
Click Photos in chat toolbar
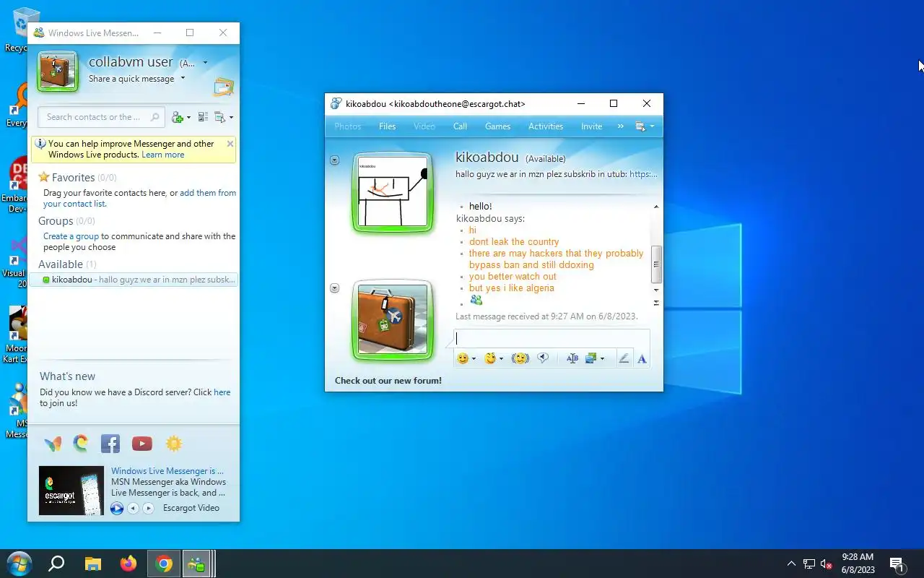pyautogui.click(x=347, y=126)
